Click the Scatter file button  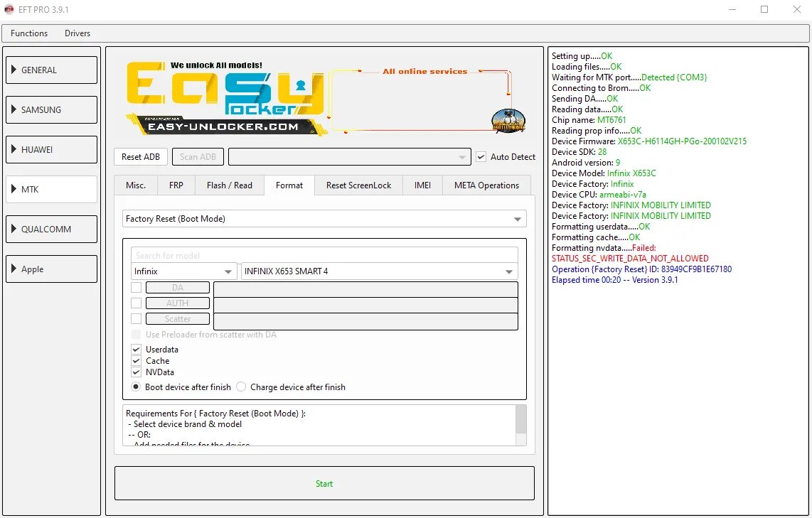click(x=178, y=319)
